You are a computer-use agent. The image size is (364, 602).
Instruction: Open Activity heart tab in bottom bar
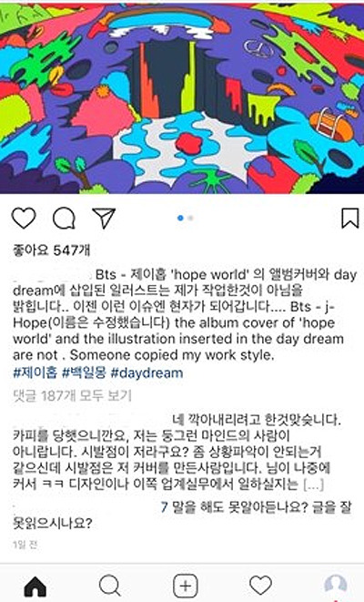point(260,586)
